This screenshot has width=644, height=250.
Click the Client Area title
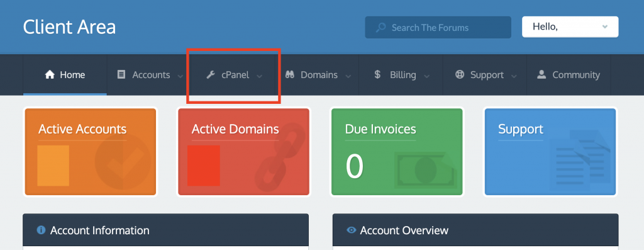click(x=69, y=27)
